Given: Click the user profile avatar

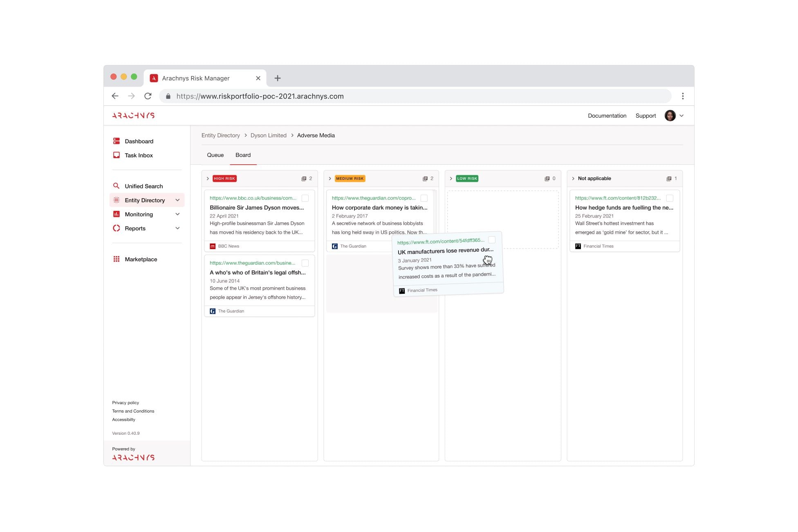Looking at the screenshot, I should tap(670, 116).
